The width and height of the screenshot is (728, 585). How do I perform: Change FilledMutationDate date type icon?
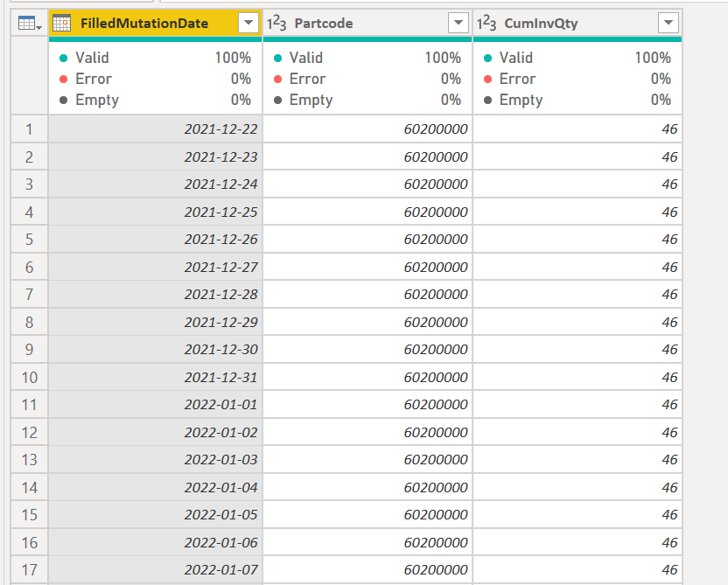coord(62,24)
